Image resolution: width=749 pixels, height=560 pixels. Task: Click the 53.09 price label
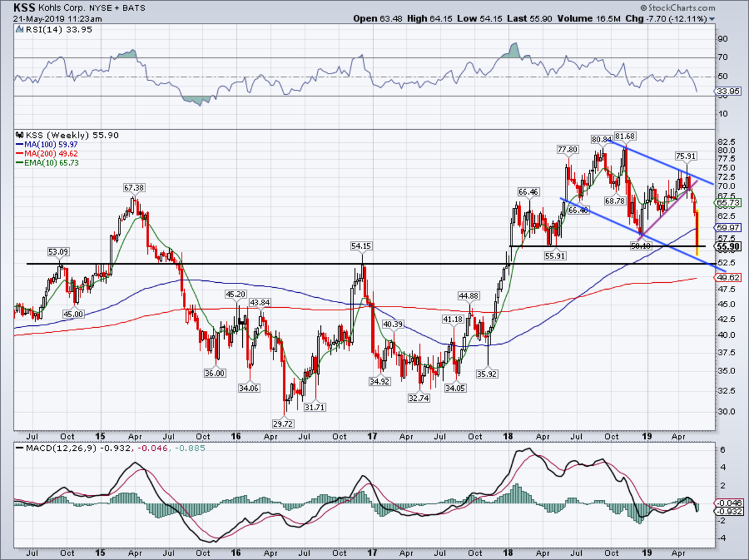click(x=59, y=252)
